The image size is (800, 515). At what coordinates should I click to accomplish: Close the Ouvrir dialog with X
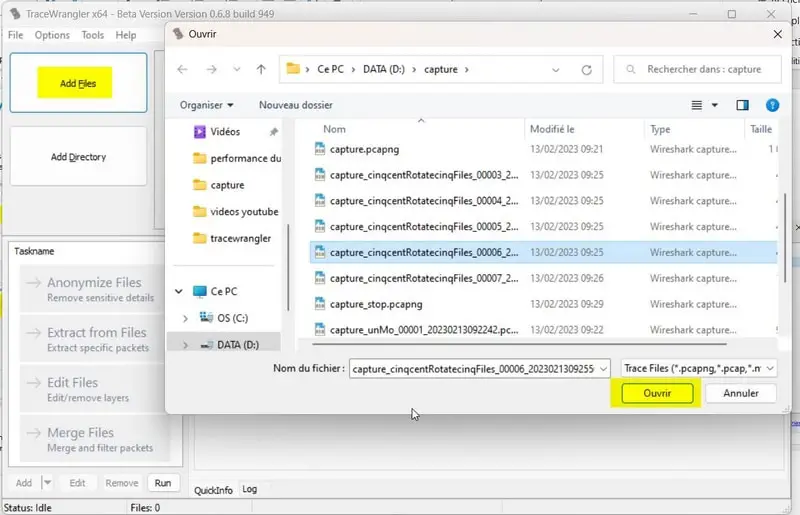778,34
